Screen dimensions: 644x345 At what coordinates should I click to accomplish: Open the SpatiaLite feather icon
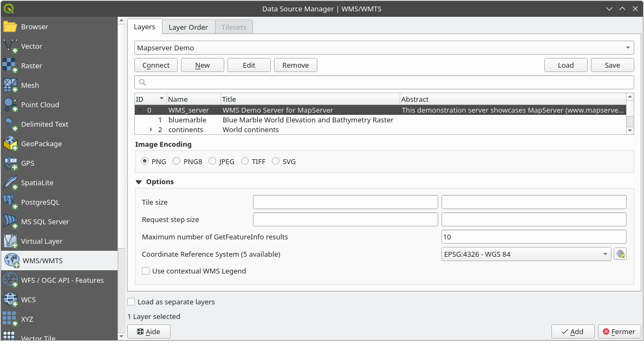click(10, 183)
